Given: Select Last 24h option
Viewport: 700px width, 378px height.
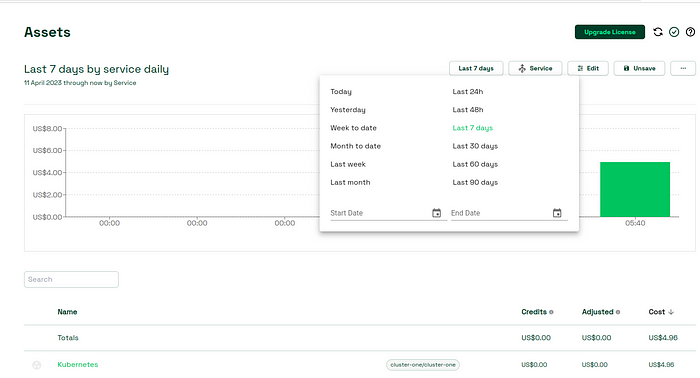Looking at the screenshot, I should pos(468,91).
